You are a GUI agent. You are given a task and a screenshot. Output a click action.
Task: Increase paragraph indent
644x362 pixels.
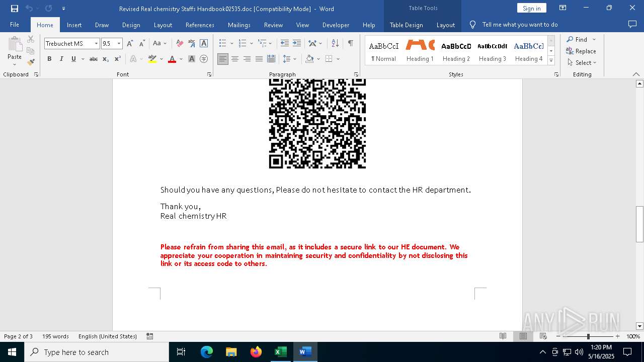tap(297, 44)
